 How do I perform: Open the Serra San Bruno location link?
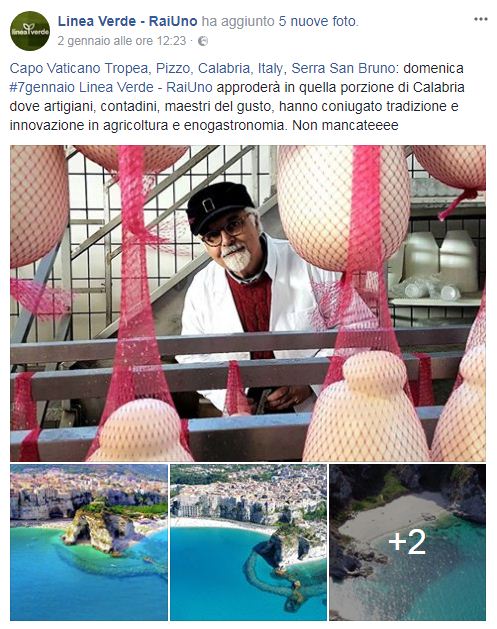[343, 68]
